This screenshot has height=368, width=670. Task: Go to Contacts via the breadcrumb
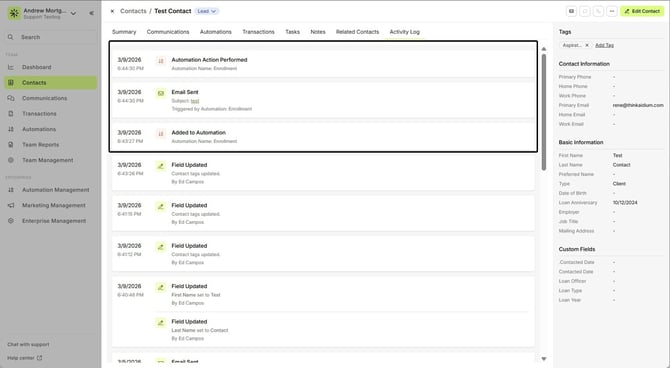tap(133, 11)
